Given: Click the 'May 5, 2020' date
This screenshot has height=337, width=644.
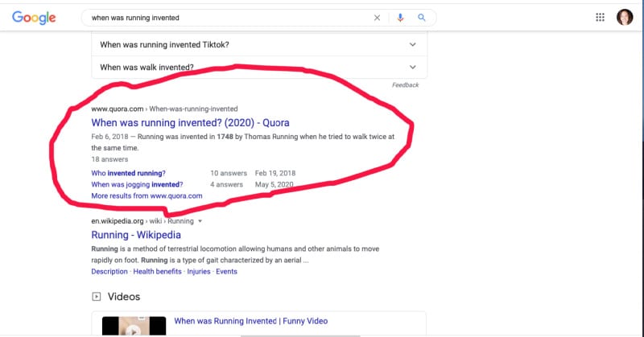Looking at the screenshot, I should [274, 185].
